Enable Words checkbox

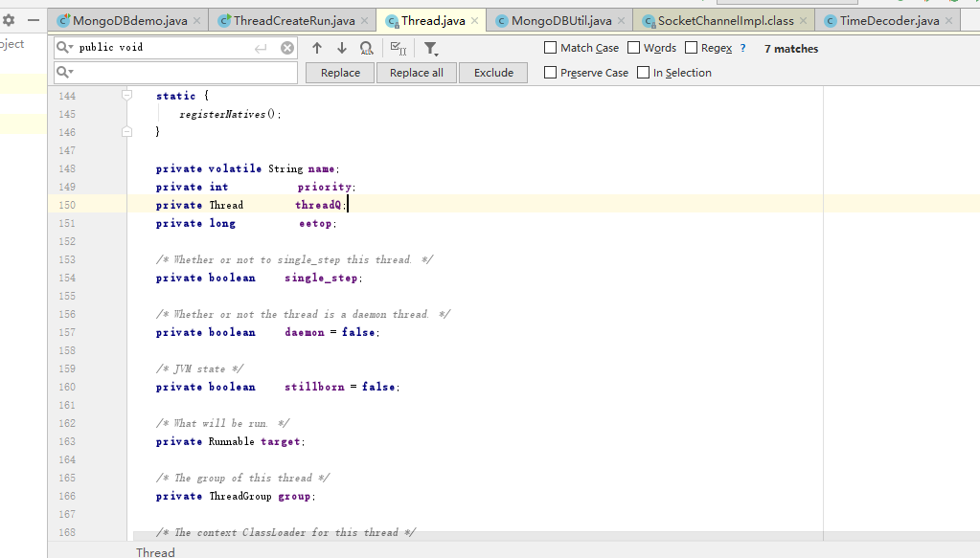pos(634,48)
